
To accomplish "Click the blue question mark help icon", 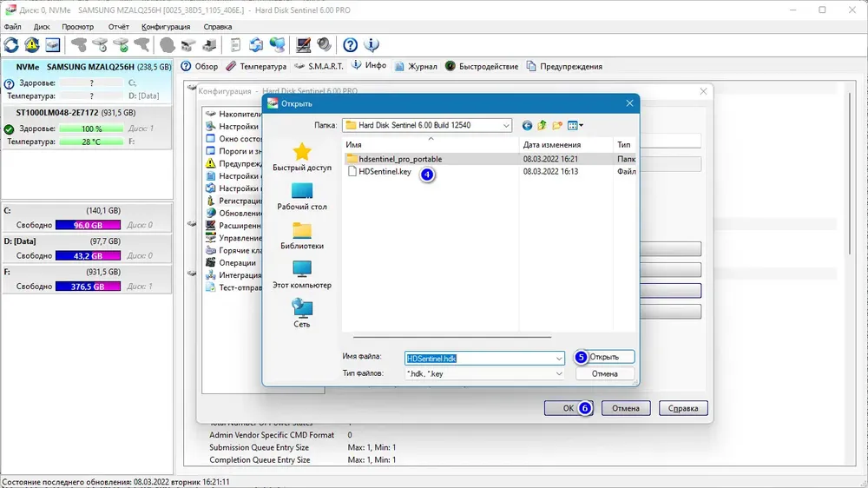I will (x=350, y=45).
